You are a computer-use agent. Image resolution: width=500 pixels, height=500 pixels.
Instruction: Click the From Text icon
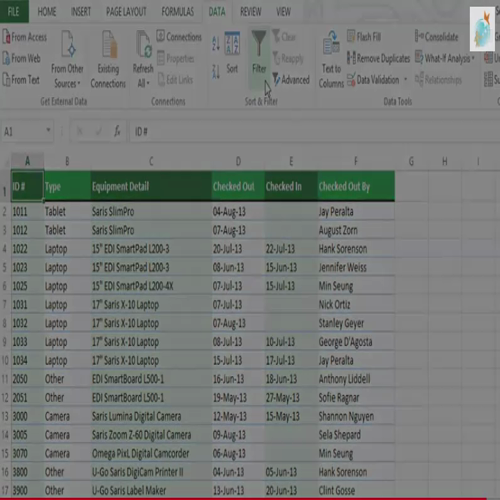(7, 80)
